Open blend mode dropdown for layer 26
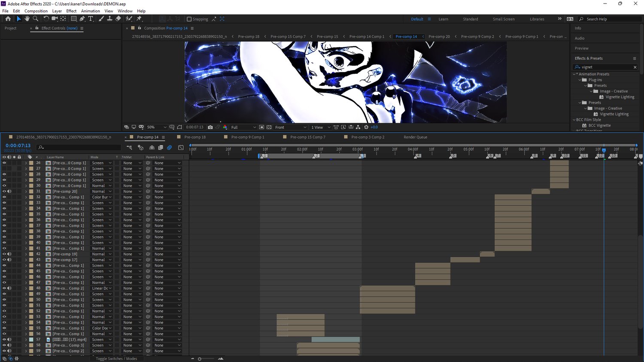This screenshot has height=362, width=644. (102, 163)
